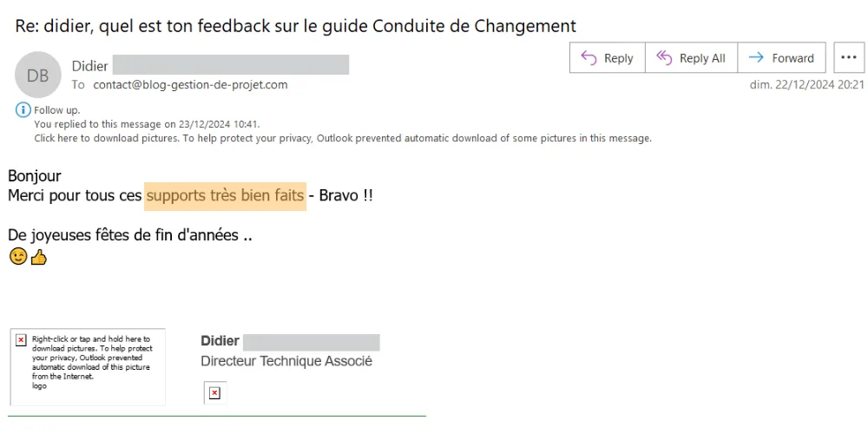Viewport: 868px width, 434px height.
Task: Click the bold Didier signature name
Action: pos(220,341)
